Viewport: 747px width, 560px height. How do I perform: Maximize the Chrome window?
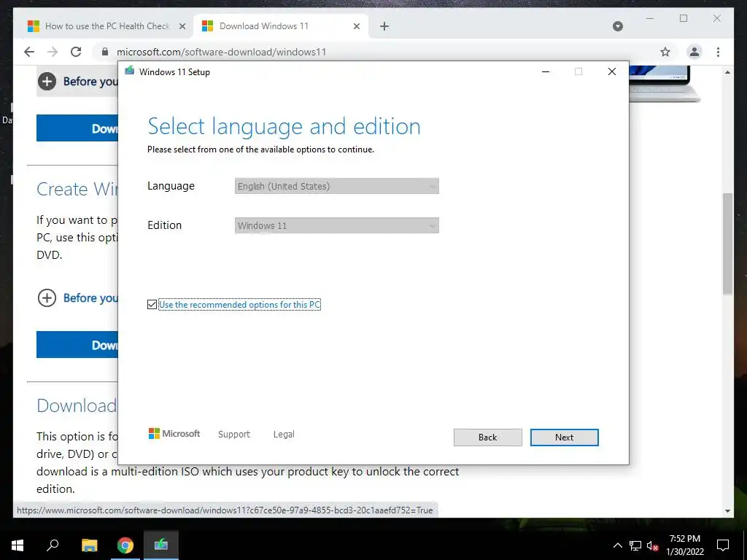point(684,18)
